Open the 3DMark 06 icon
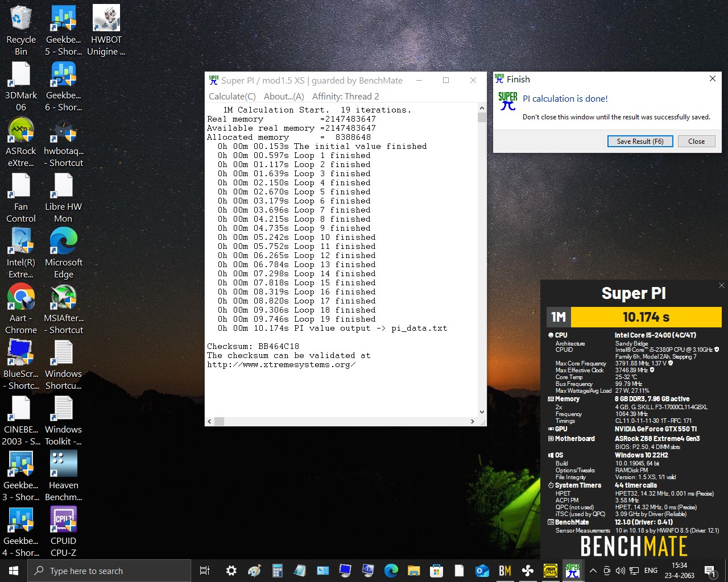The height and width of the screenshot is (582, 728). pyautogui.click(x=21, y=87)
